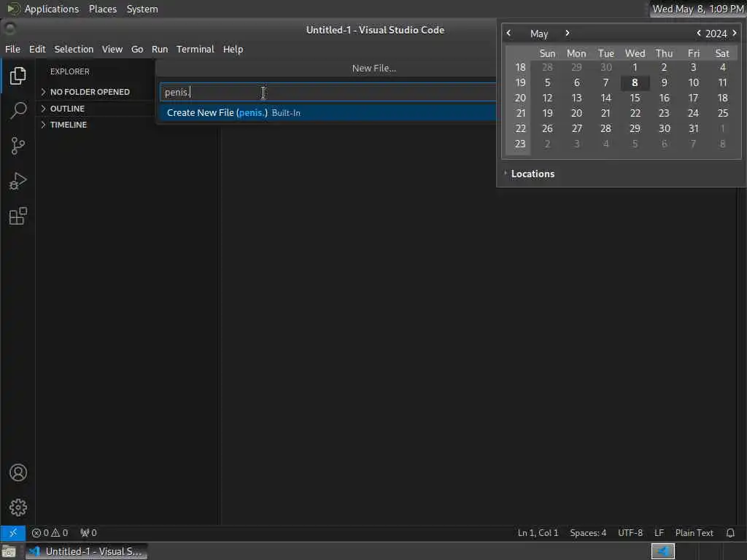
Task: Click the 2024 year label in calendar
Action: coord(716,34)
